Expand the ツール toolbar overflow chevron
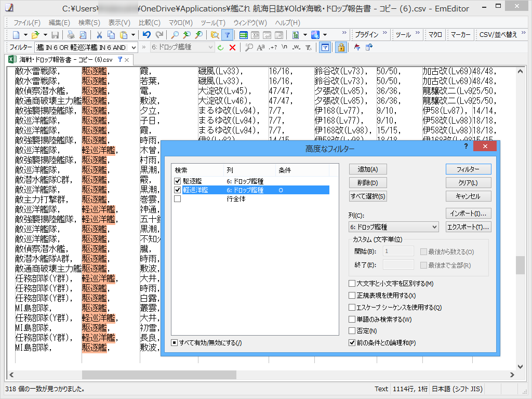 click(x=417, y=33)
